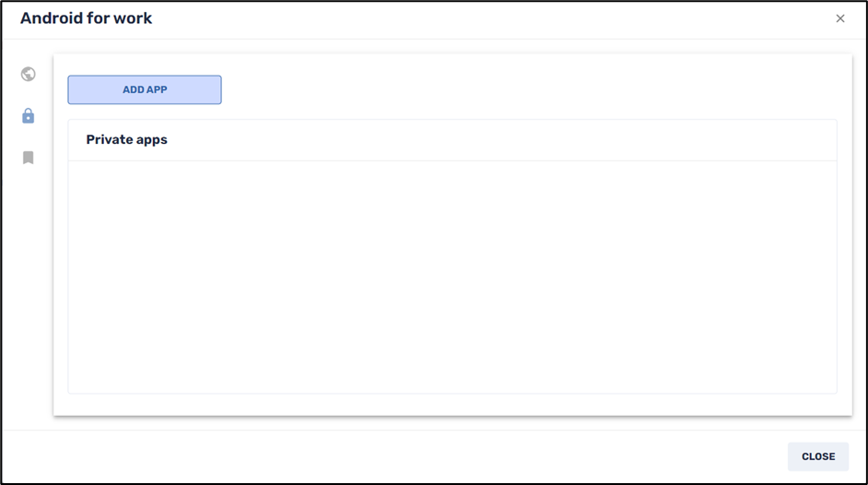
Task: View public store apps via globe icon
Action: pos(29,75)
